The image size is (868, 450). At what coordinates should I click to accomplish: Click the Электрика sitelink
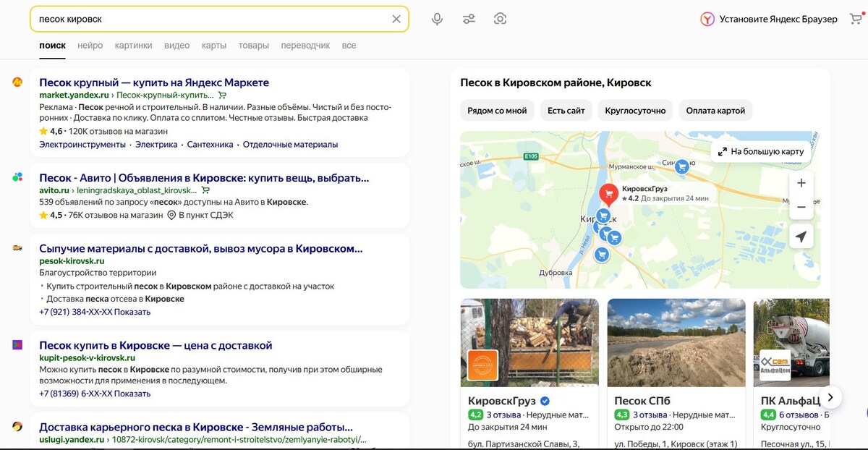tap(157, 145)
